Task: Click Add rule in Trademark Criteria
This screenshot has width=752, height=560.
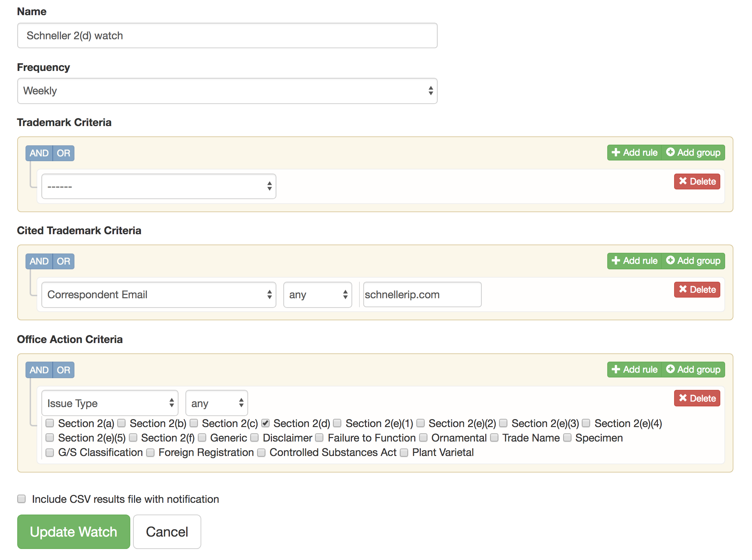Action: click(634, 153)
